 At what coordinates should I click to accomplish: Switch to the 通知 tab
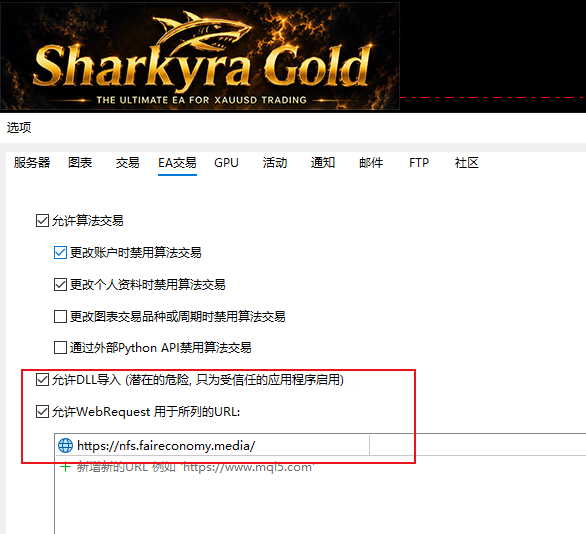point(323,163)
